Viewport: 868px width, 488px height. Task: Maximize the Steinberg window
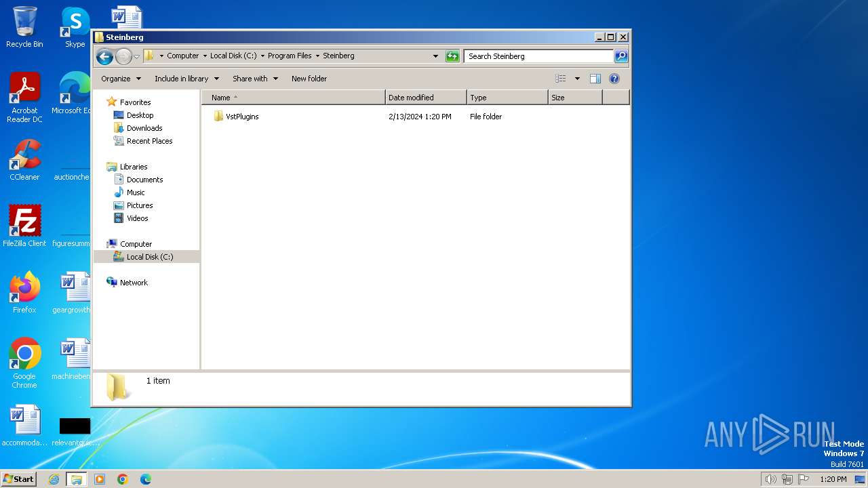click(x=611, y=37)
